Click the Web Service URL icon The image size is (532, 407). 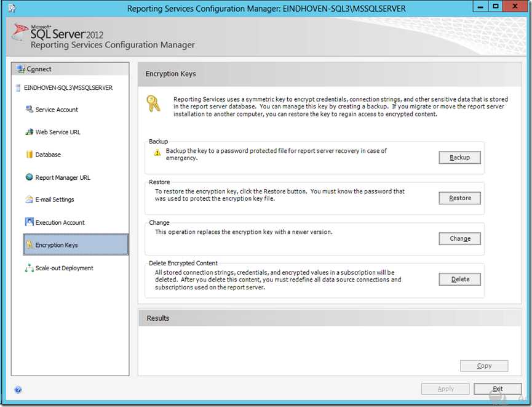tap(29, 132)
